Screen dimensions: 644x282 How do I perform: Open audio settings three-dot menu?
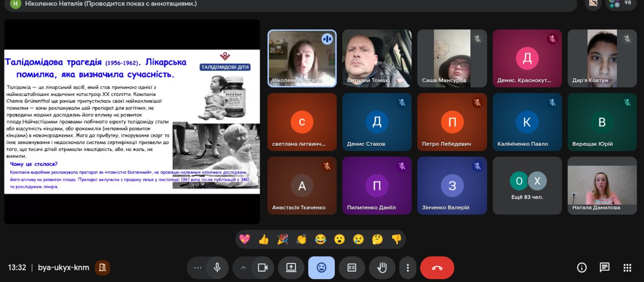pos(198,267)
